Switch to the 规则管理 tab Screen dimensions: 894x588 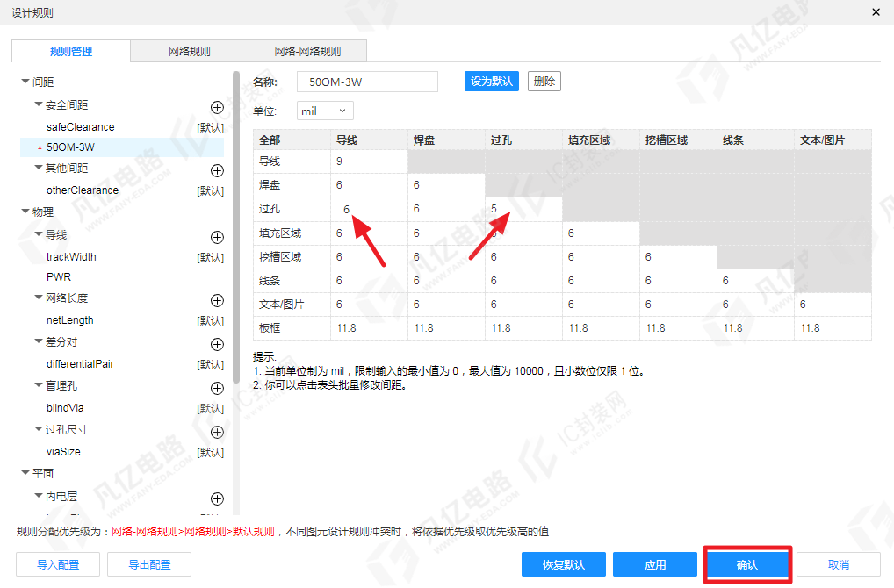71,51
